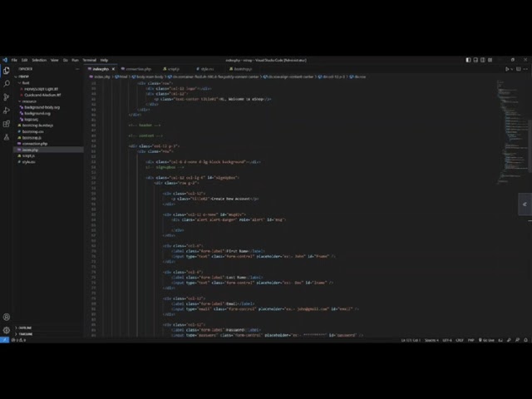Click the PHP language mode in status bar
Screen dimensions: 532x399
pyautogui.click(x=471, y=340)
